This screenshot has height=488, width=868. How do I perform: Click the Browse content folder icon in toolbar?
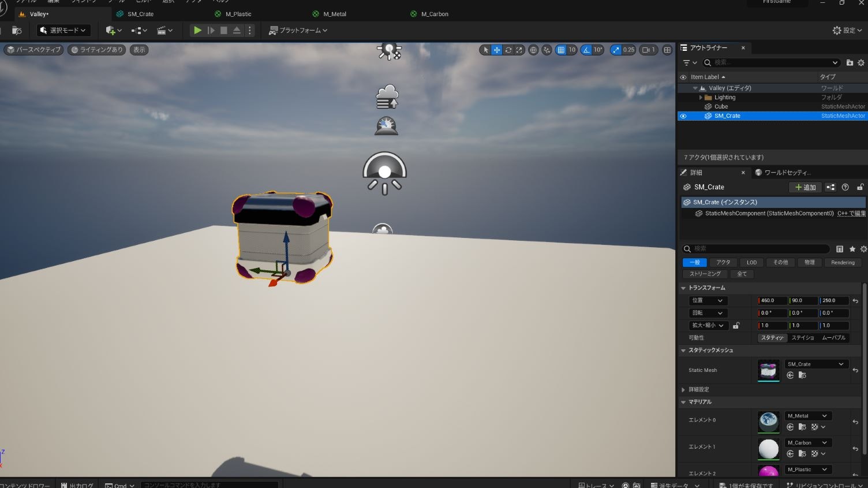17,30
